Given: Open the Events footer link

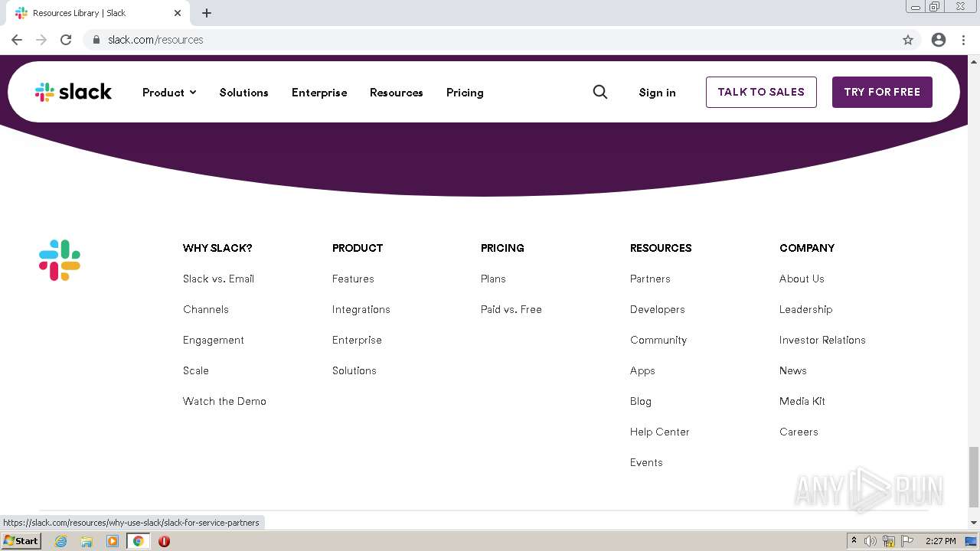Looking at the screenshot, I should (x=646, y=462).
